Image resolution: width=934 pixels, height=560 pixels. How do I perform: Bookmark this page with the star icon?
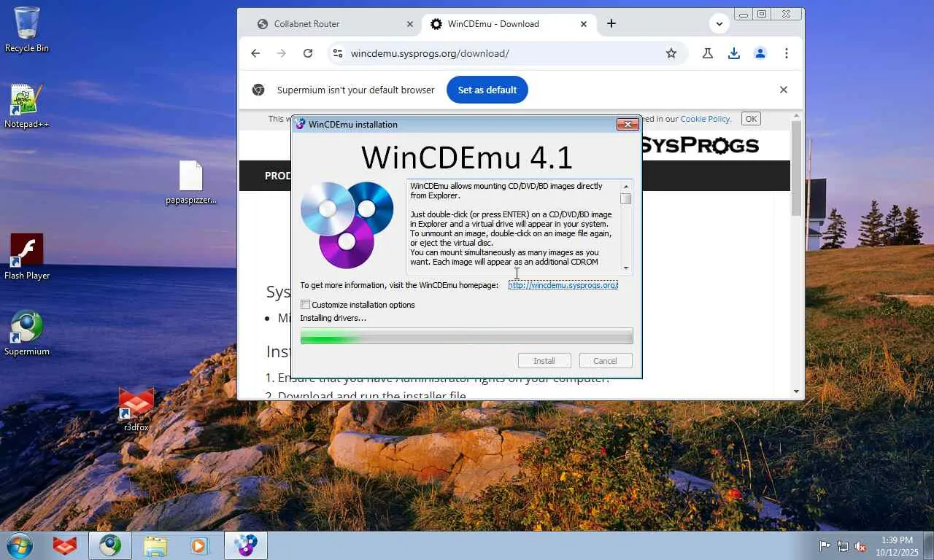click(671, 53)
